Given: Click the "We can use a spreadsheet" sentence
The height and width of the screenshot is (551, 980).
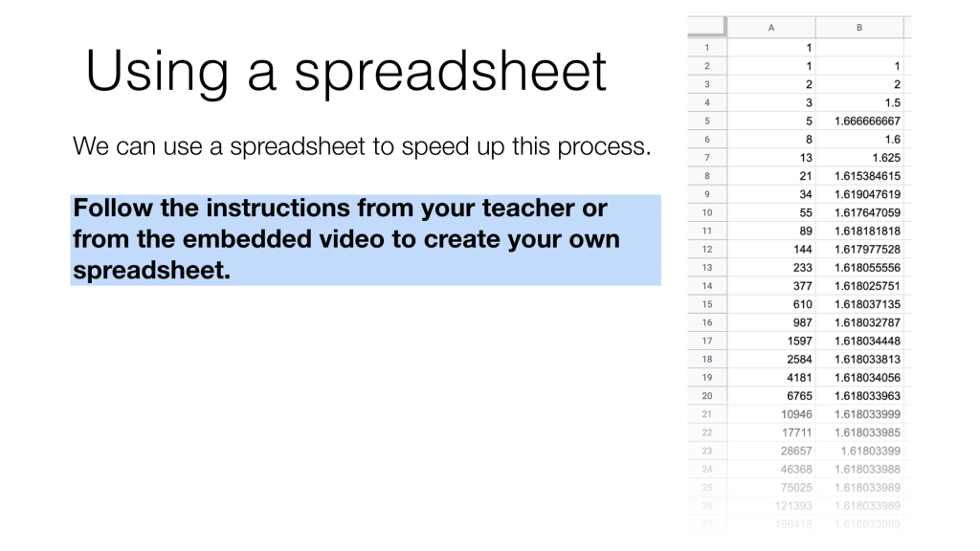Looking at the screenshot, I should 362,148.
